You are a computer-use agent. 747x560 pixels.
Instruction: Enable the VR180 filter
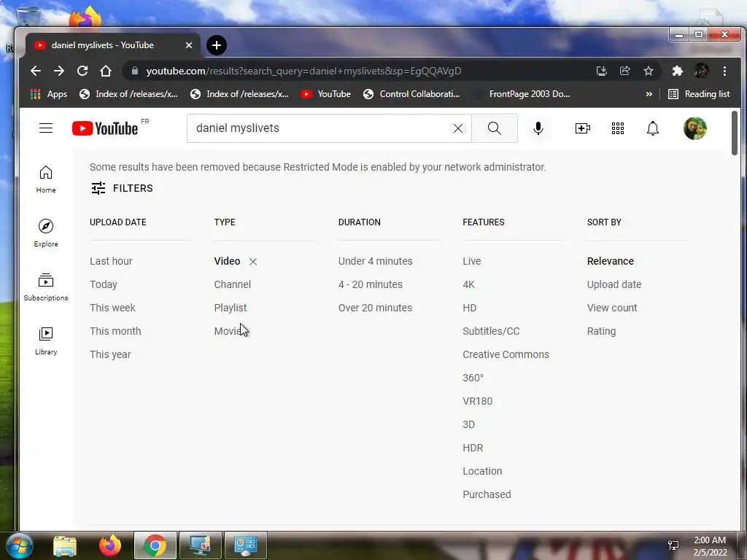click(477, 401)
